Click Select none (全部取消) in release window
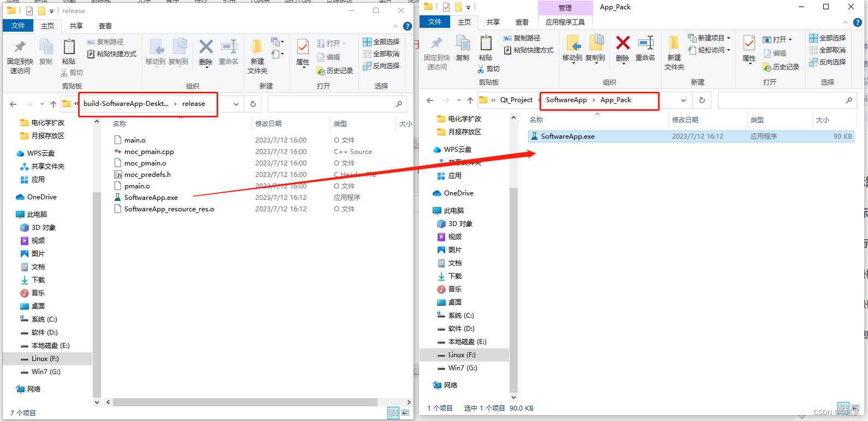Viewport: 868px width, 421px height. coord(381,54)
